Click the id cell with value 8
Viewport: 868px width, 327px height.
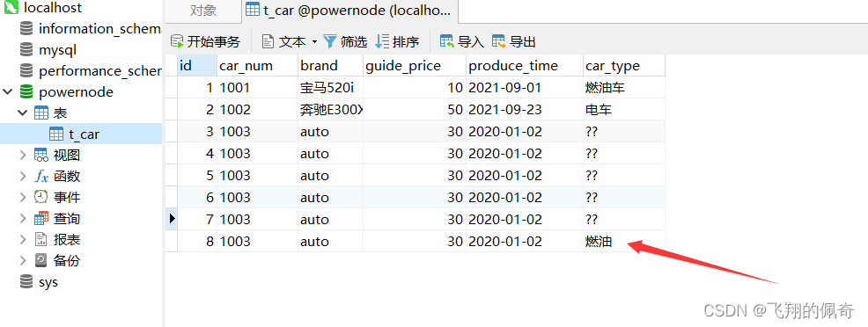(197, 242)
